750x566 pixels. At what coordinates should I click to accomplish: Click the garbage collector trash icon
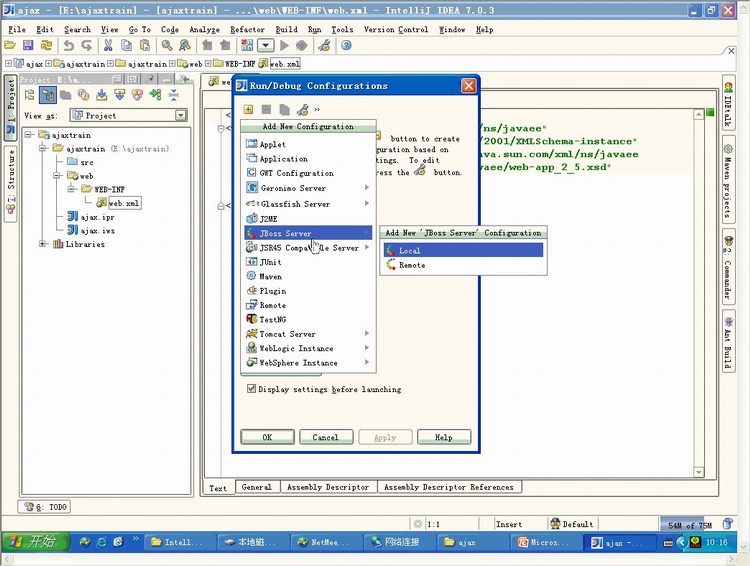coord(727,524)
